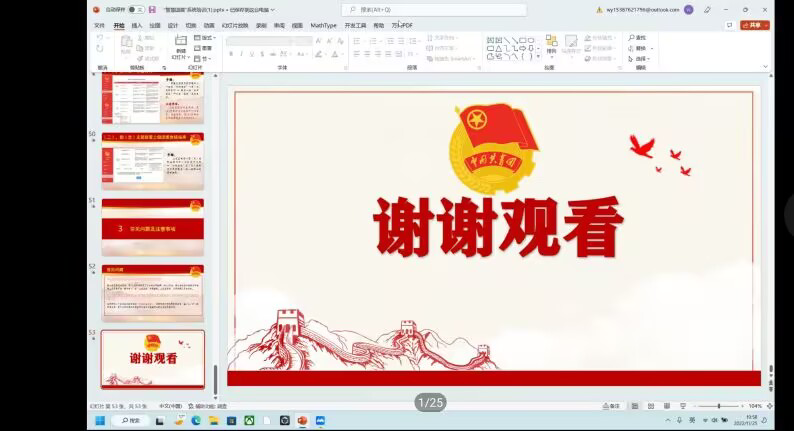Screen dimensions: 794x431
Task: Click the slide panel vertical scrollbar
Action: click(215, 380)
